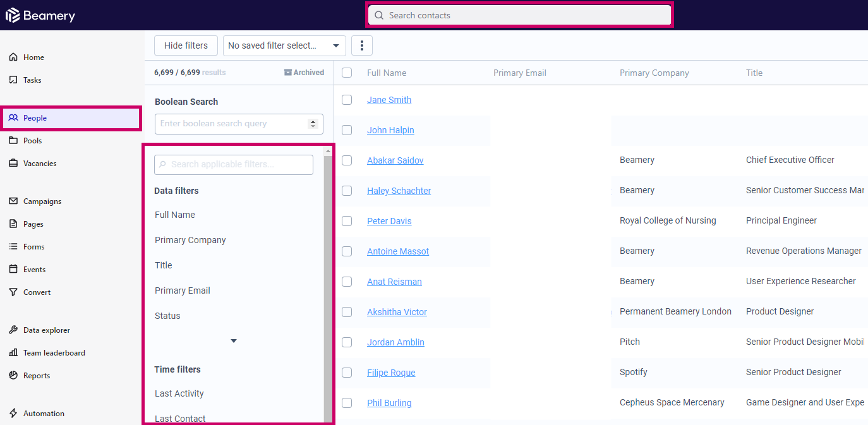Check the box for John Halpin
This screenshot has height=425, width=868.
[347, 130]
